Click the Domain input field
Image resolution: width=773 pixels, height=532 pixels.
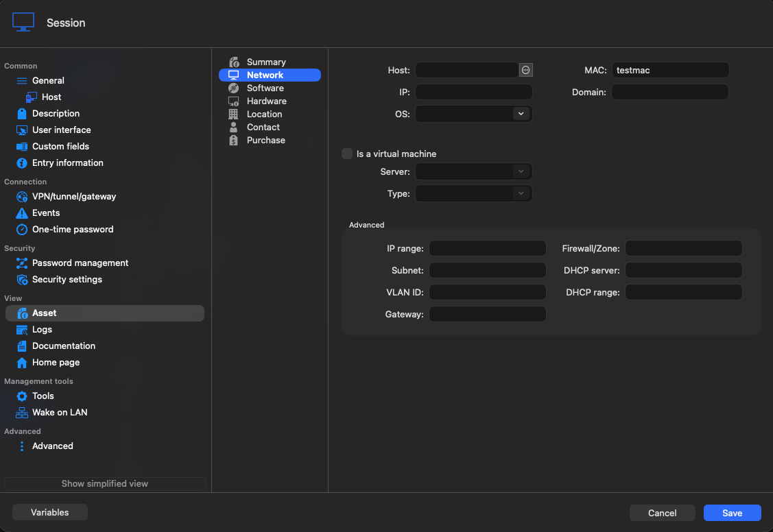670,92
